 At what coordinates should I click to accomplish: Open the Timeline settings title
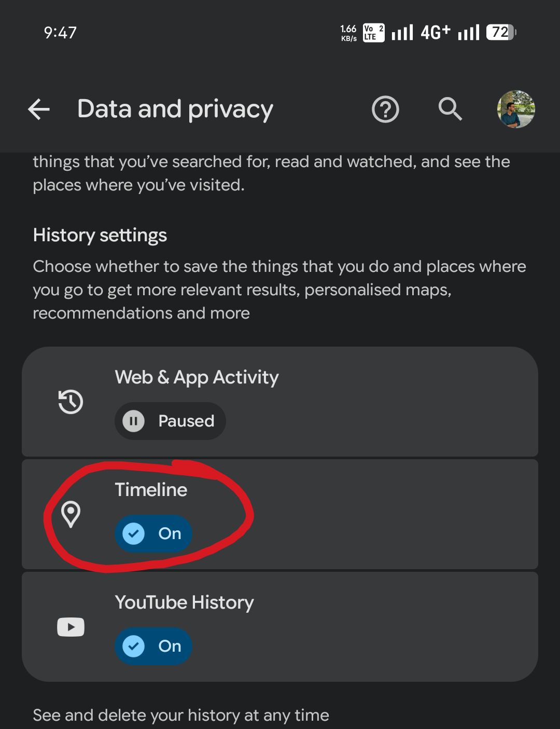[151, 490]
